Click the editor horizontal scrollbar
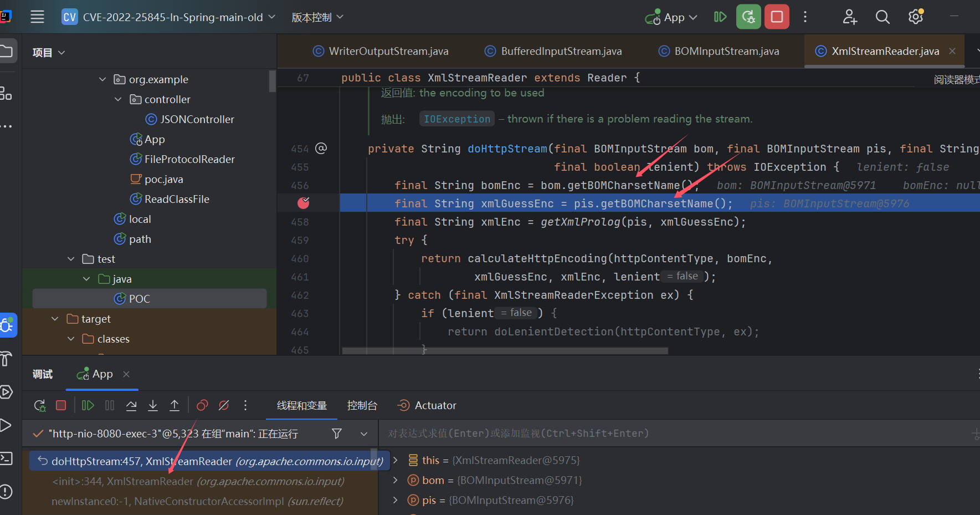Screen dimensions: 980x515 pyautogui.click(x=505, y=350)
